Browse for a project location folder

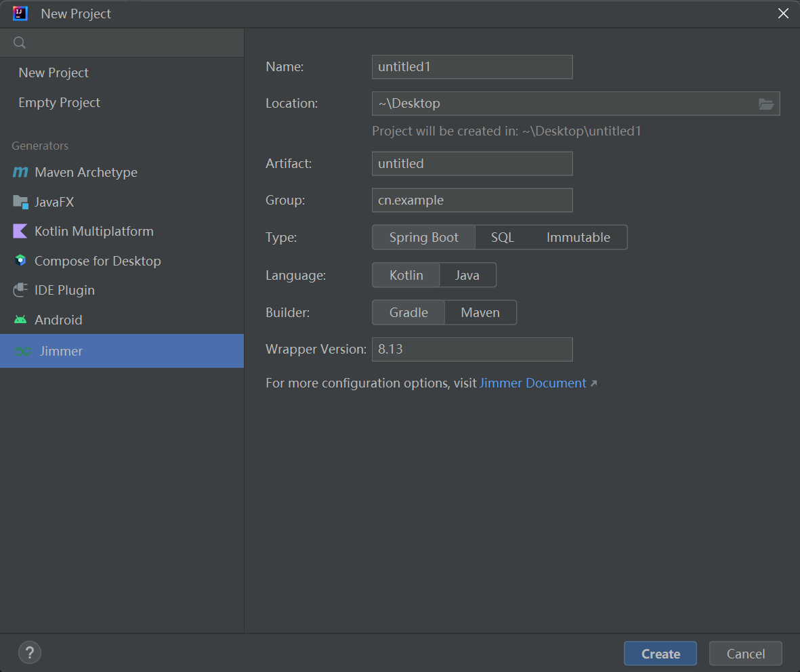tap(766, 104)
